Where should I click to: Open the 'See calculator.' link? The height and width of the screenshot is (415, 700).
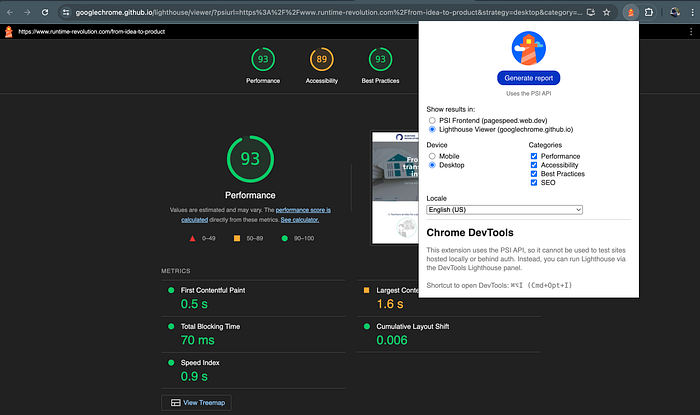(x=300, y=220)
